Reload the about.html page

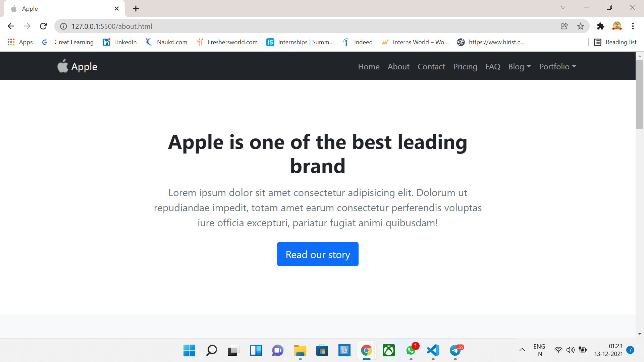pyautogui.click(x=43, y=26)
